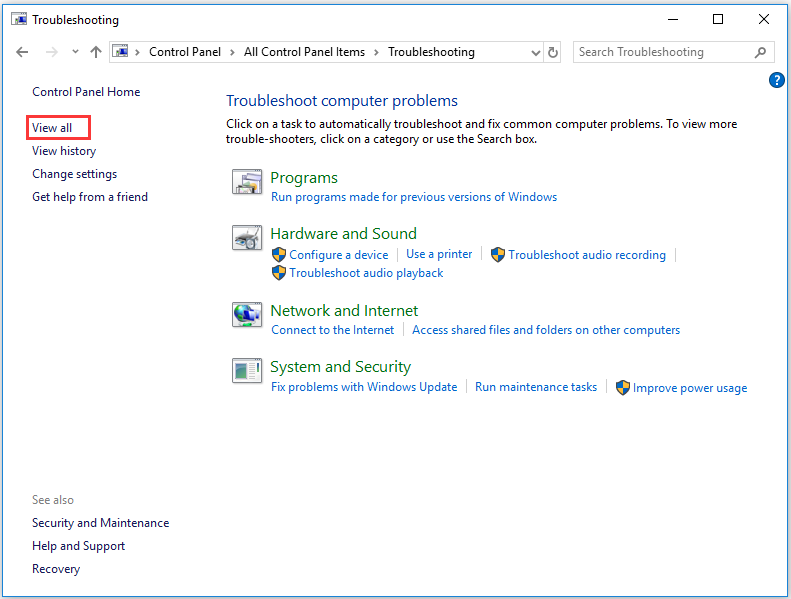The height and width of the screenshot is (599, 791).
Task: Open Configure a device troubleshooter
Action: pos(339,255)
